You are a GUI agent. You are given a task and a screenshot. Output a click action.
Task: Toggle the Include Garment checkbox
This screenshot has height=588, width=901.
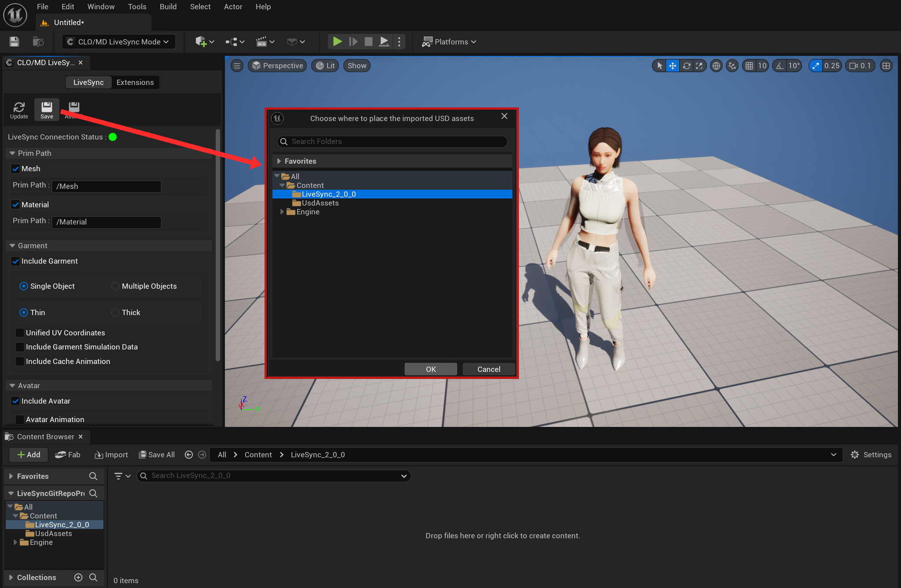click(x=15, y=261)
